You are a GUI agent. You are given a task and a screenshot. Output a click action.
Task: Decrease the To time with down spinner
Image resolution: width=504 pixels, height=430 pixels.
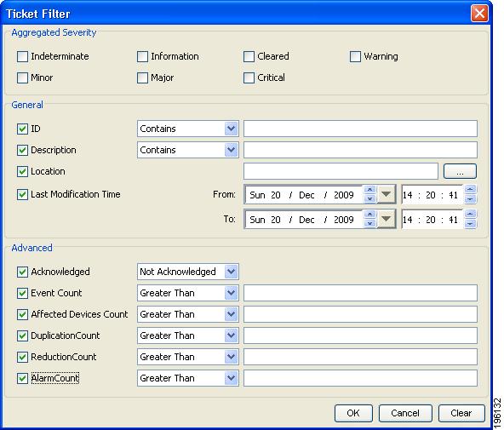tap(470, 223)
